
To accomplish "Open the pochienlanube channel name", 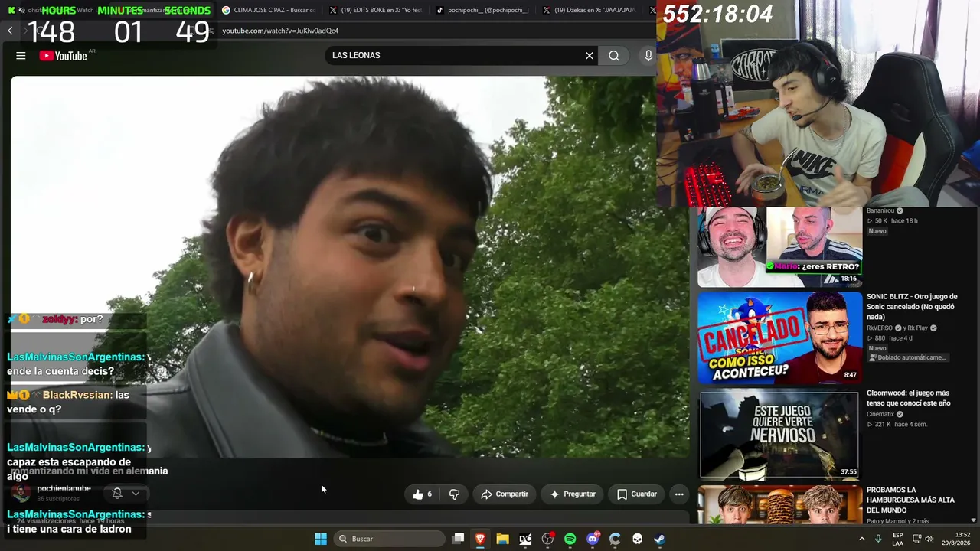I will (64, 488).
